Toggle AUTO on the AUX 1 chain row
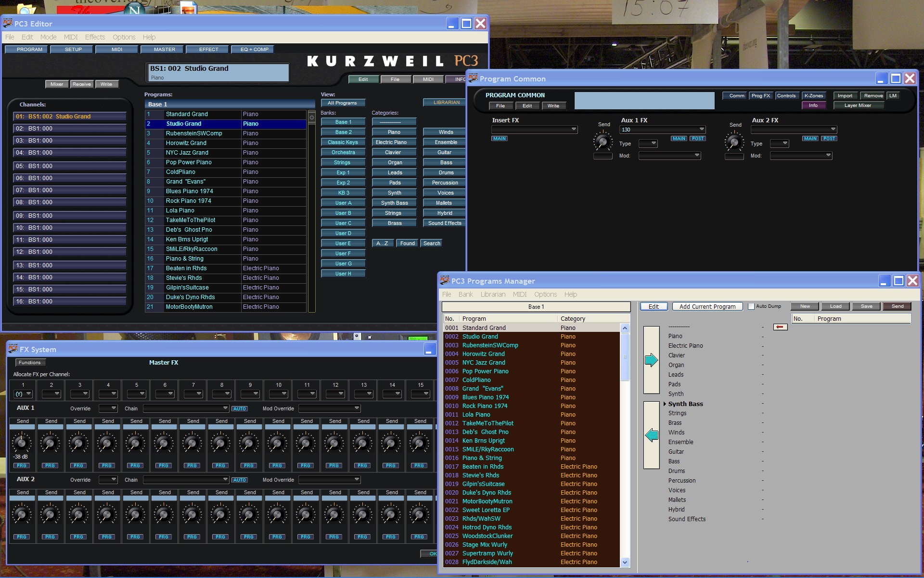This screenshot has width=924, height=578. (239, 408)
